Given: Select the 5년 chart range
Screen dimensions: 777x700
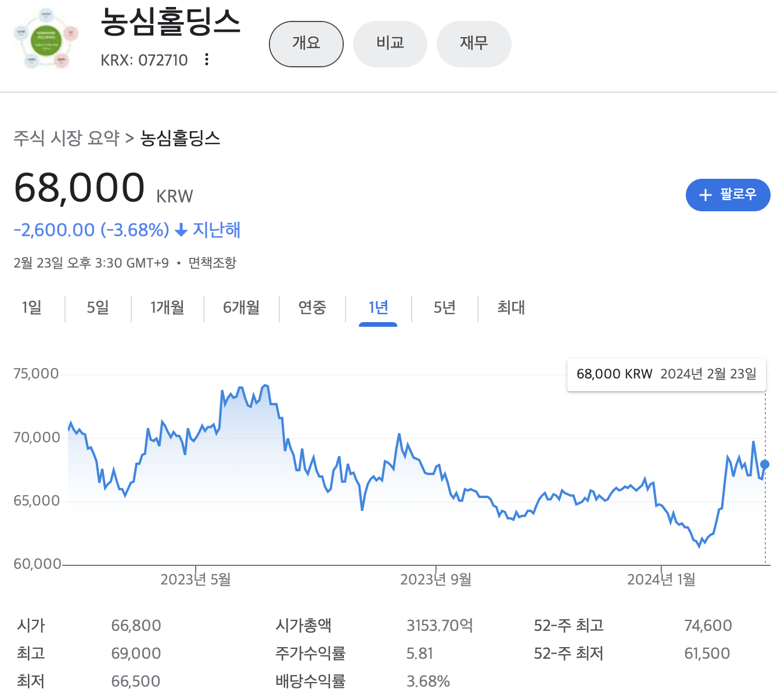Looking at the screenshot, I should 444,308.
